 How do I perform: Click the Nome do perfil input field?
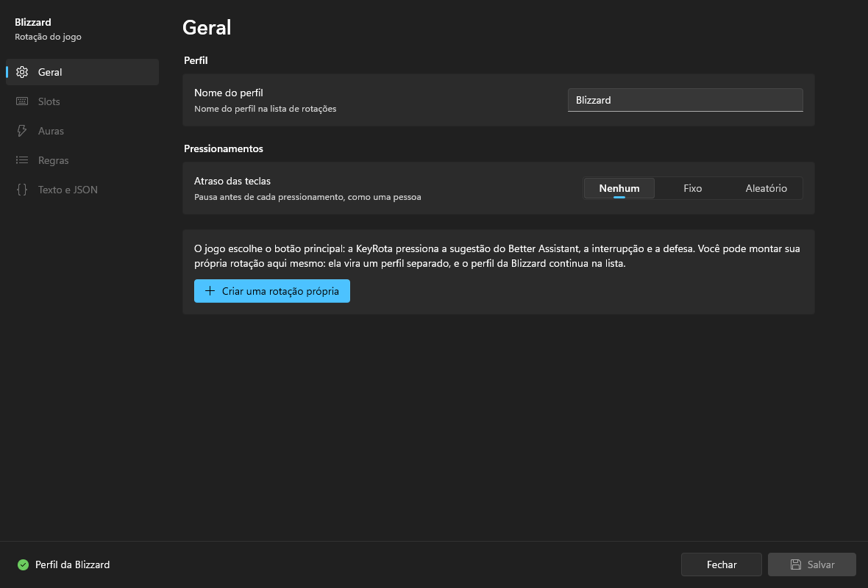tap(686, 100)
